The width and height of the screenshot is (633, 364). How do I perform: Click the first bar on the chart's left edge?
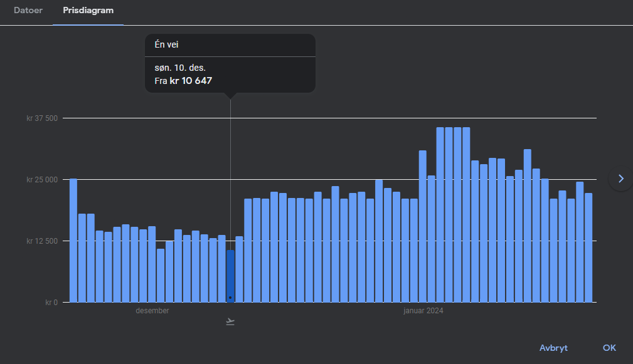click(x=73, y=241)
